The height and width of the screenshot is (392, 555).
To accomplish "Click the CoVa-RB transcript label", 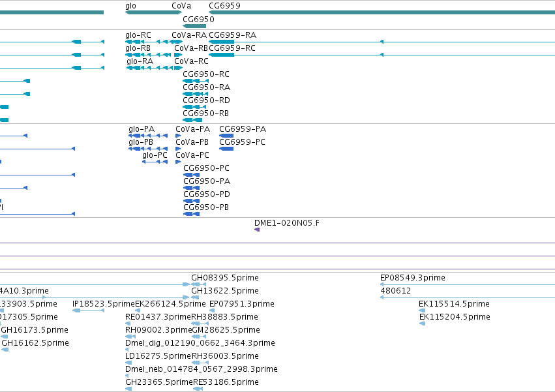I will pos(191,48).
